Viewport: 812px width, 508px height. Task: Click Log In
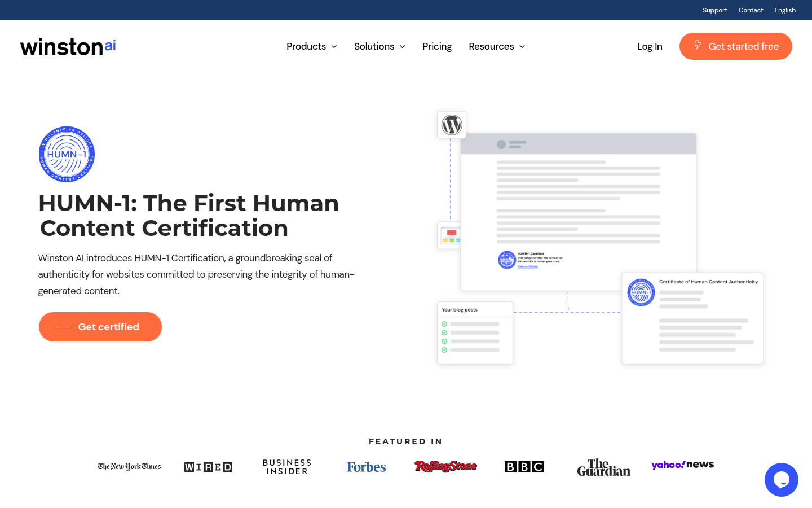(x=650, y=46)
